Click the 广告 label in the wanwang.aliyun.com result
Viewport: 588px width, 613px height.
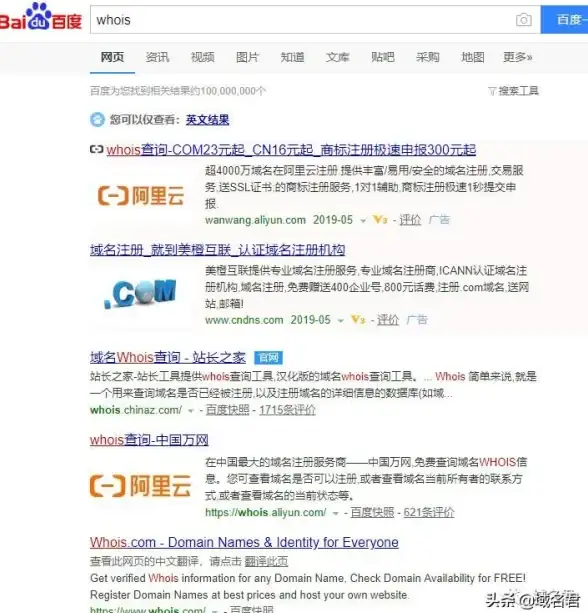[439, 220]
